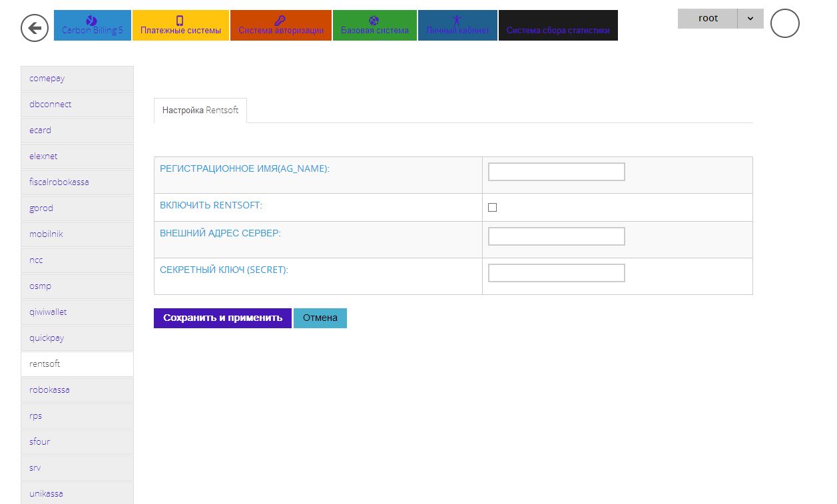Expand the root user dropdown arrow
Image resolution: width=837 pixels, height=504 pixels.
click(x=750, y=19)
